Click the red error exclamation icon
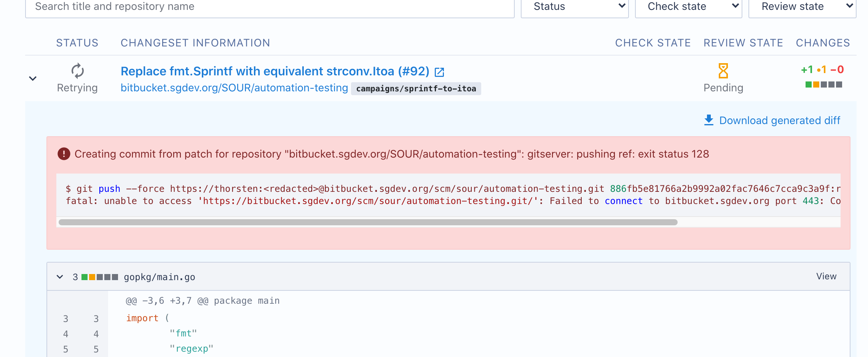The image size is (868, 357). click(x=64, y=154)
